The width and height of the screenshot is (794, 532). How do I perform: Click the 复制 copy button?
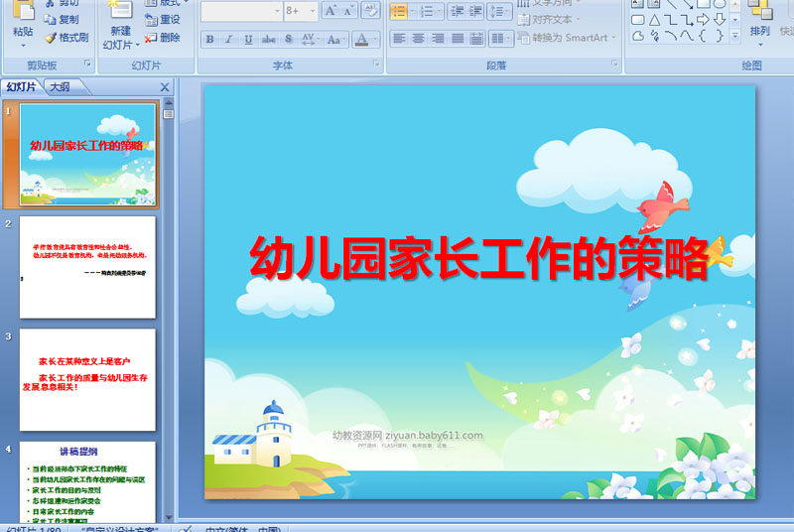[62, 20]
